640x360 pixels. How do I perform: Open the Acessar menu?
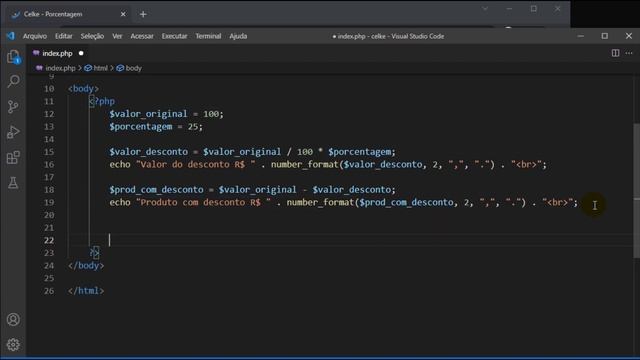pos(142,36)
